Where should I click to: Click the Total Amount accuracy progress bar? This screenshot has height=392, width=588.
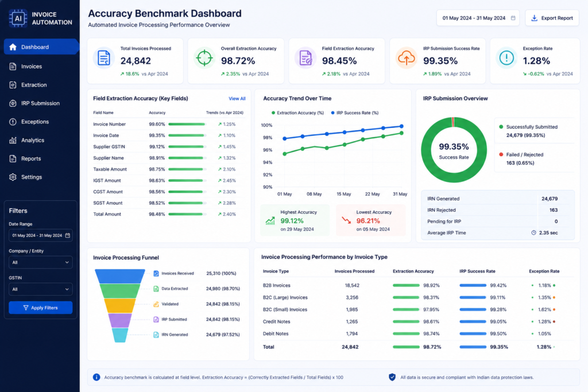point(187,214)
